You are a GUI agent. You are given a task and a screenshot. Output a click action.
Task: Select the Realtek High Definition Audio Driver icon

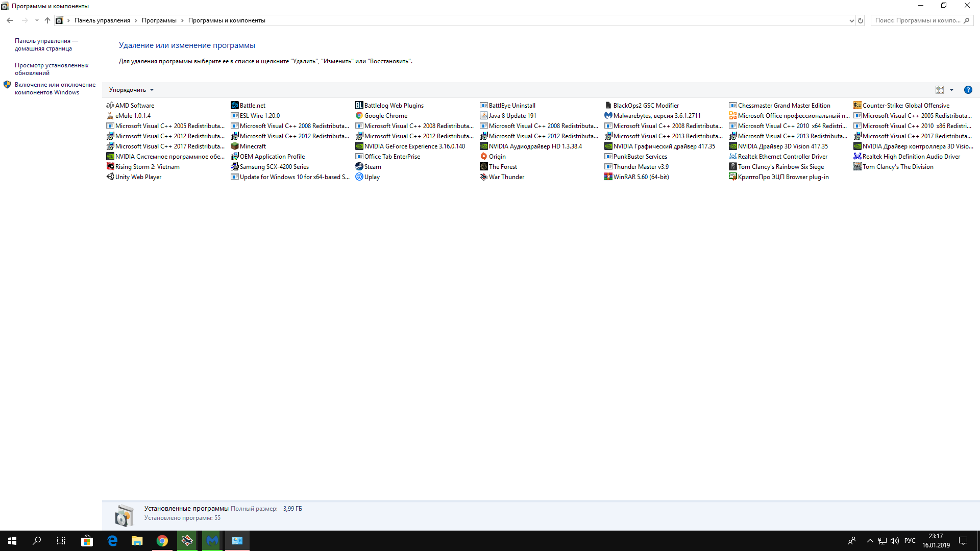[857, 157]
